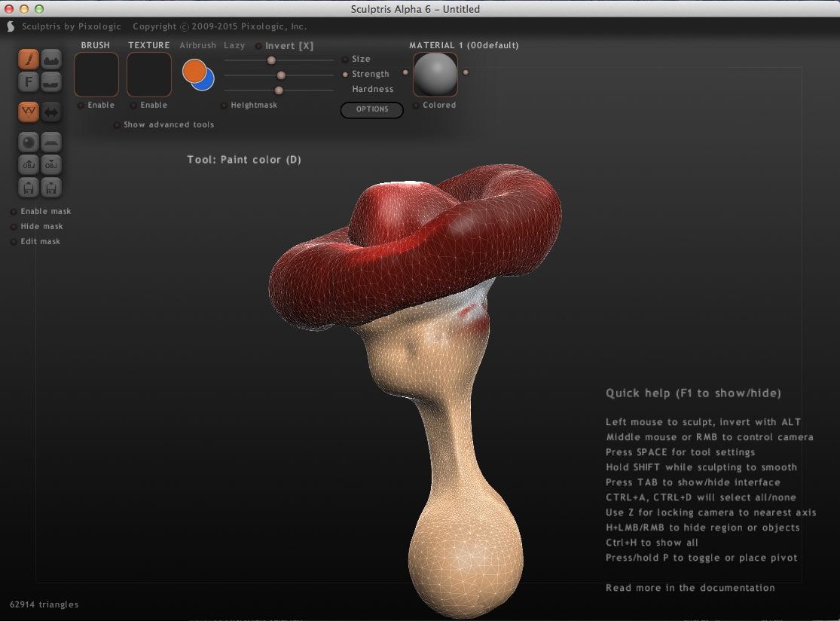Click the orange primary color swatch
The image size is (840, 621).
(194, 71)
